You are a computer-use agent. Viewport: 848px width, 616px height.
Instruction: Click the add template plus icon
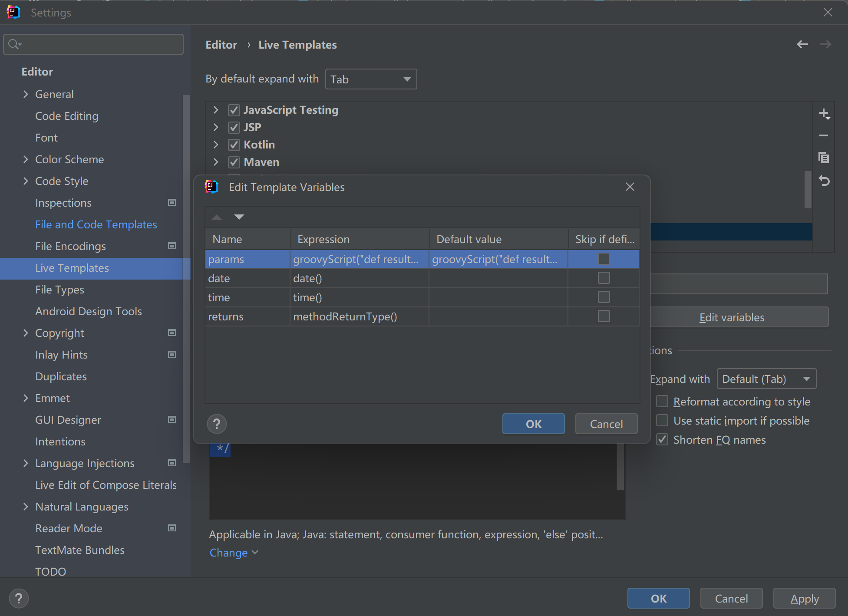[x=824, y=114]
